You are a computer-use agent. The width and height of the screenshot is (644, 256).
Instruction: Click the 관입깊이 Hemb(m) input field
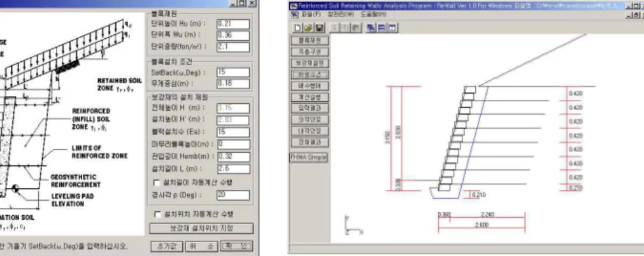click(233, 157)
